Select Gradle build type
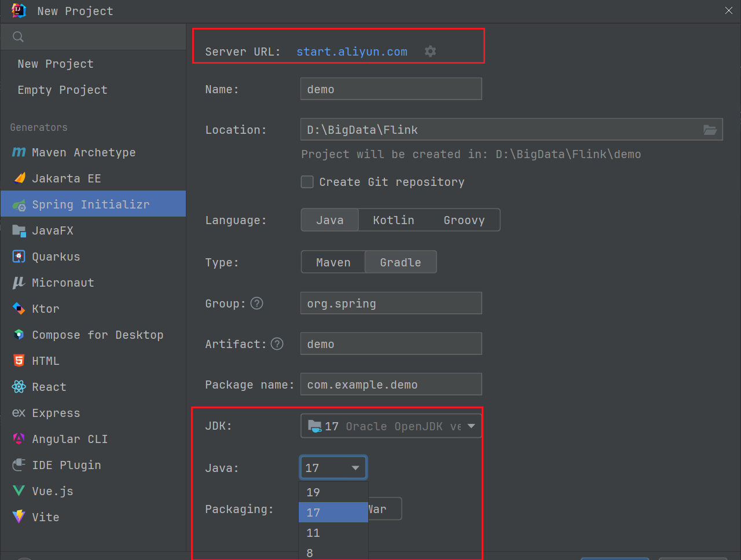741x560 pixels. (401, 262)
